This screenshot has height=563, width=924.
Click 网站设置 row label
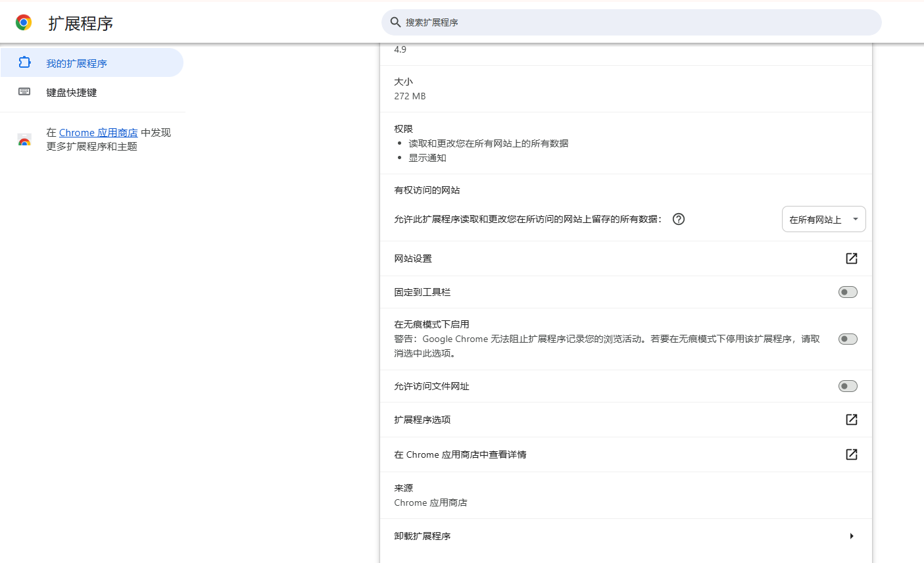[x=413, y=258]
